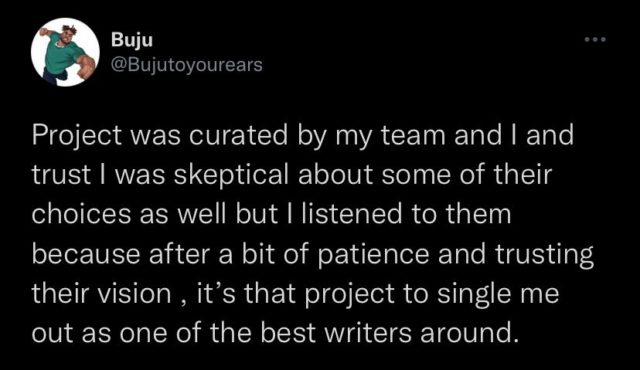
Task: Click the word "skeptical" in the tweet
Action: coord(231,176)
